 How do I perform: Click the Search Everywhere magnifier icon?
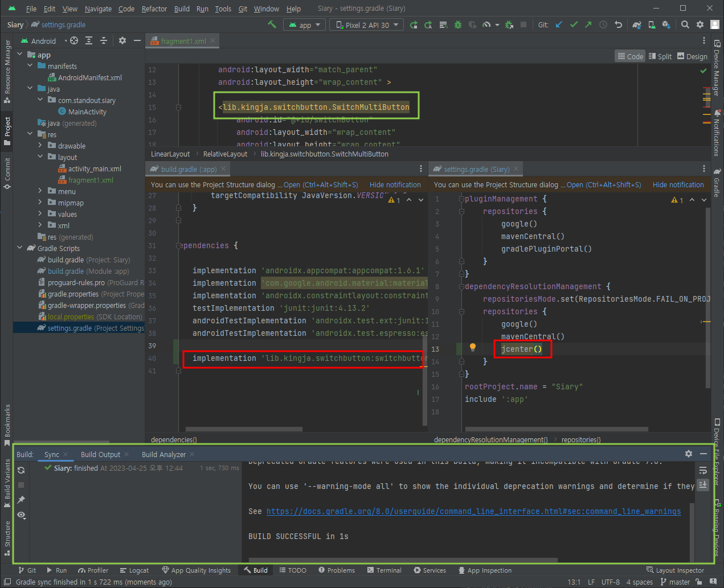click(685, 24)
